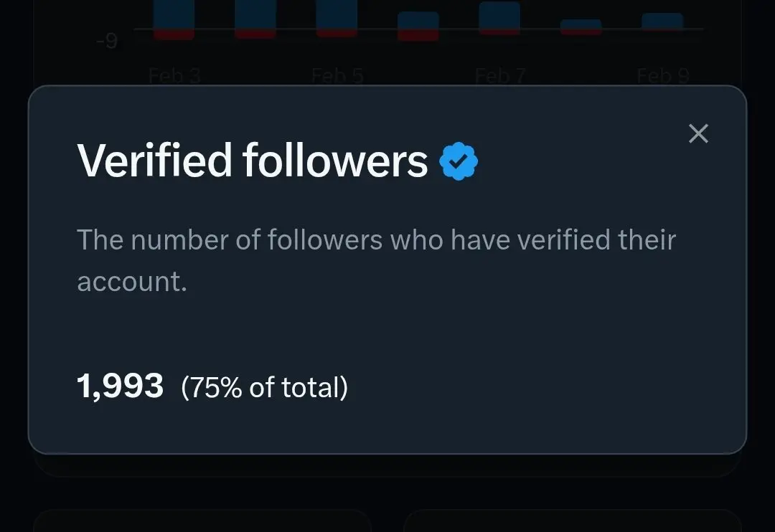The width and height of the screenshot is (775, 532).
Task: Select the Feb 9 chart bar
Action: (662, 22)
